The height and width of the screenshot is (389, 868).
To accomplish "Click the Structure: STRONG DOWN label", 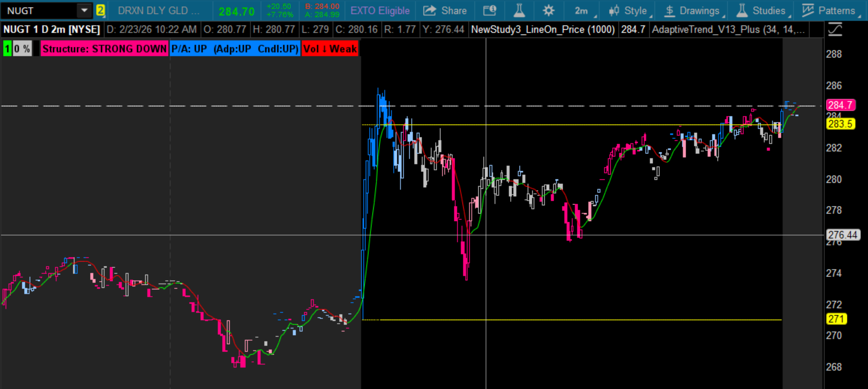I will tap(104, 49).
